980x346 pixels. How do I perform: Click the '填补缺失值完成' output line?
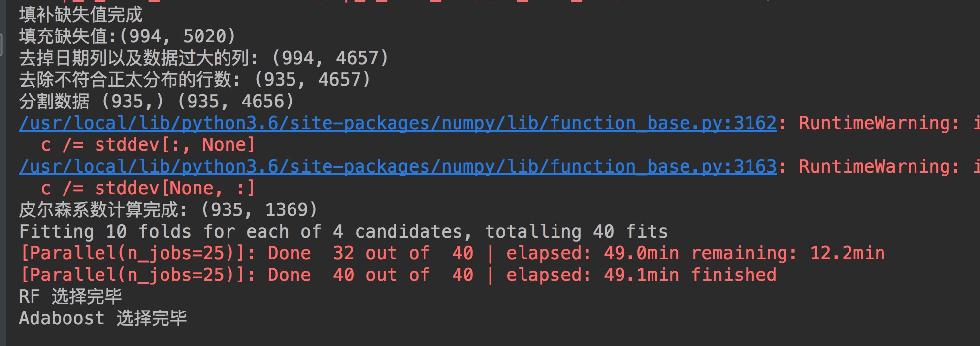coord(81,15)
